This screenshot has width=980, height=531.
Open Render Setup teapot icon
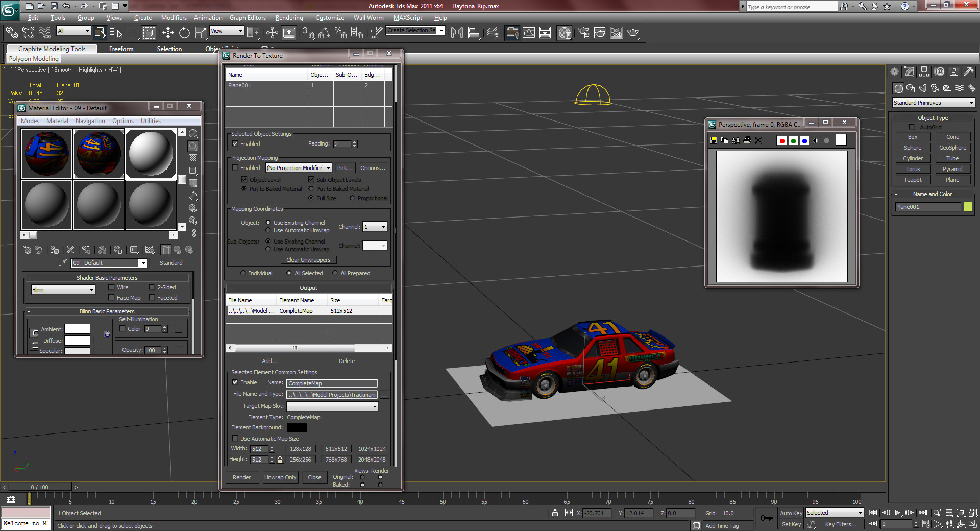coord(584,33)
